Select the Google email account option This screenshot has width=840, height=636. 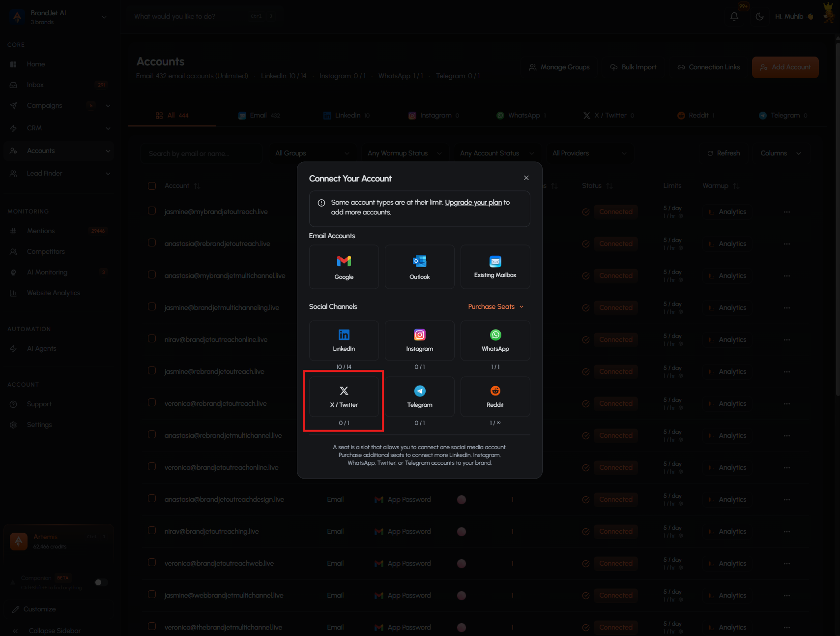[x=344, y=267]
